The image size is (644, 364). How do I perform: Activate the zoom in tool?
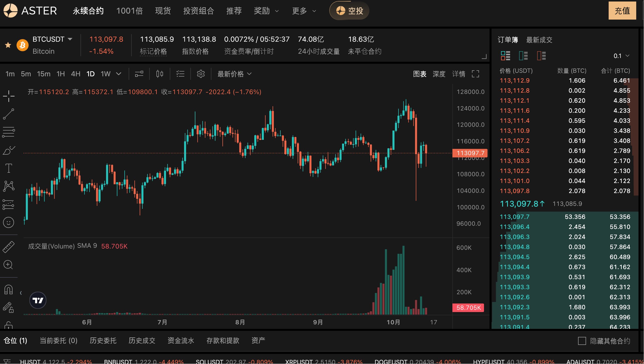click(9, 265)
